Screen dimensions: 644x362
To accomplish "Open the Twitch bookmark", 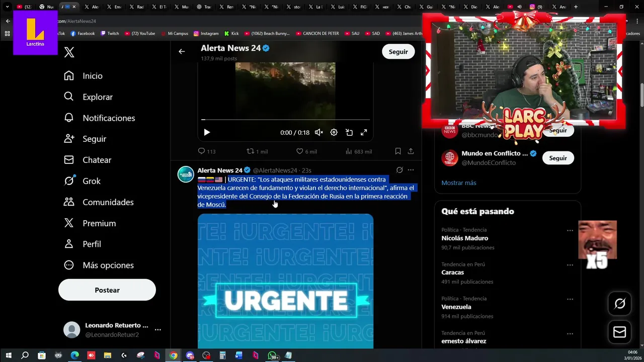I will tap(110, 34).
